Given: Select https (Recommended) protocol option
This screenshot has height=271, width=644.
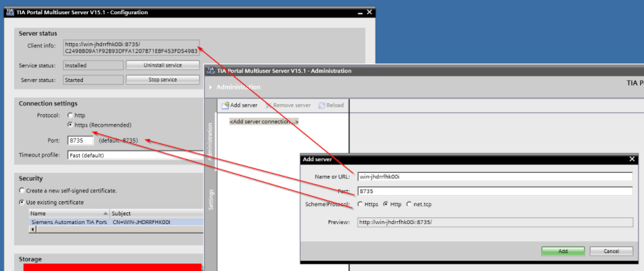Looking at the screenshot, I should point(70,125).
